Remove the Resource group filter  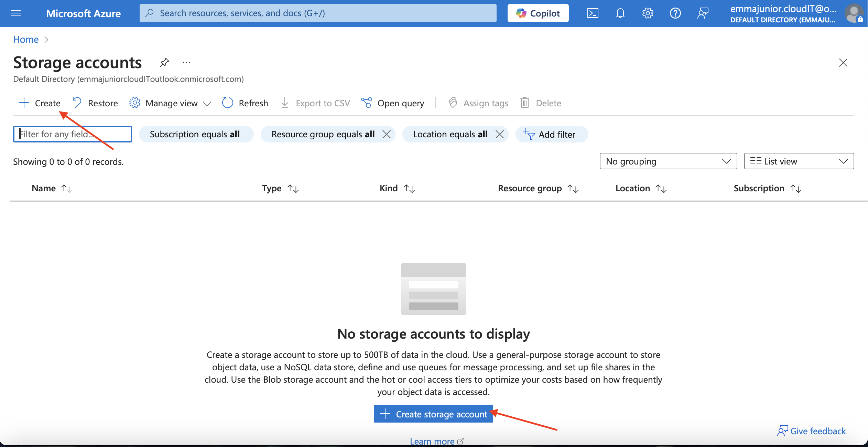(x=387, y=134)
